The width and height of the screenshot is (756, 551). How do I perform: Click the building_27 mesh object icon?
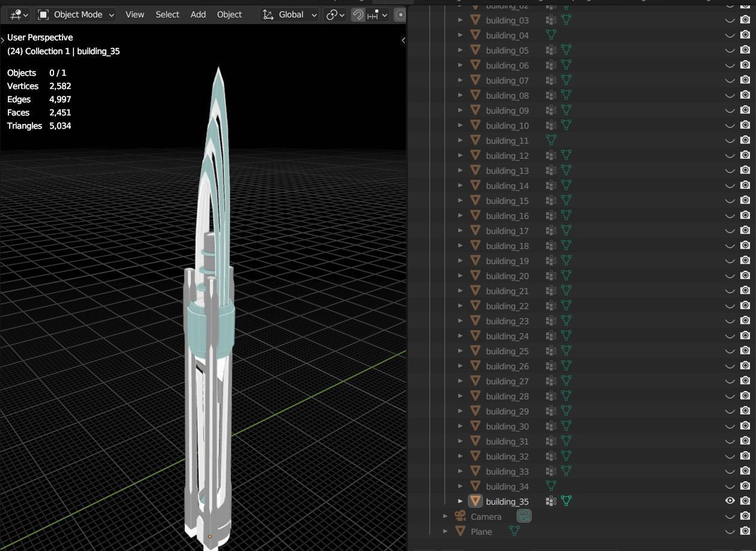(x=476, y=381)
